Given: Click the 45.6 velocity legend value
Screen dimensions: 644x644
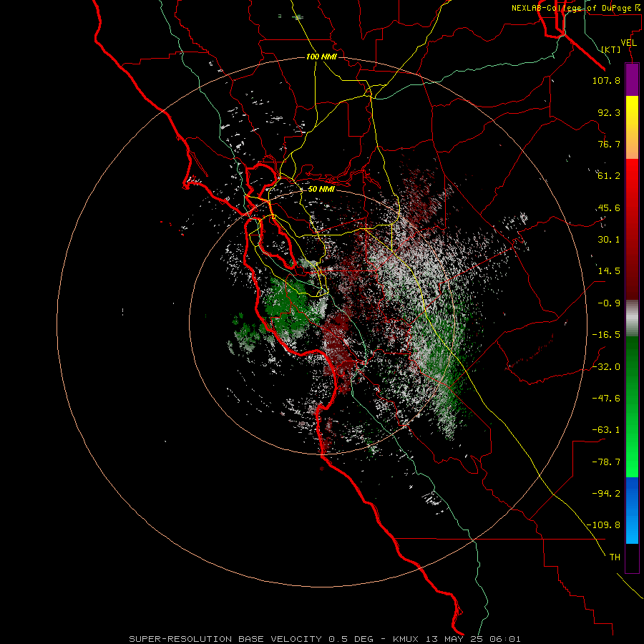Looking at the screenshot, I should [x=609, y=208].
